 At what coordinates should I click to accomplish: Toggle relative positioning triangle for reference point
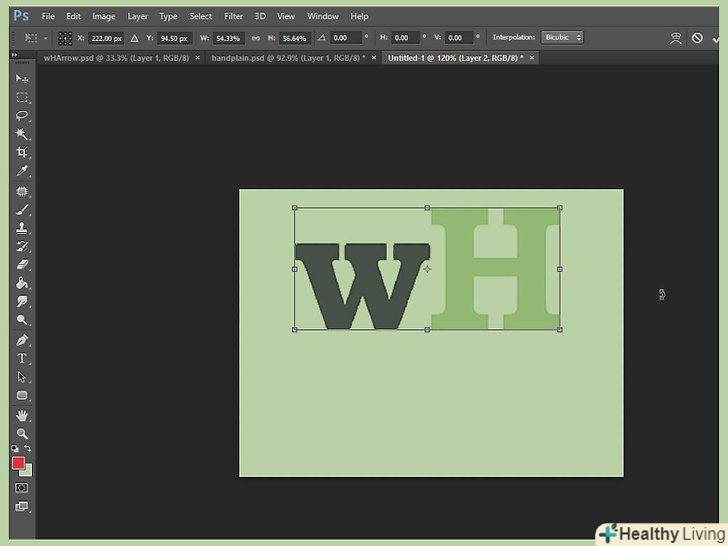point(134,38)
